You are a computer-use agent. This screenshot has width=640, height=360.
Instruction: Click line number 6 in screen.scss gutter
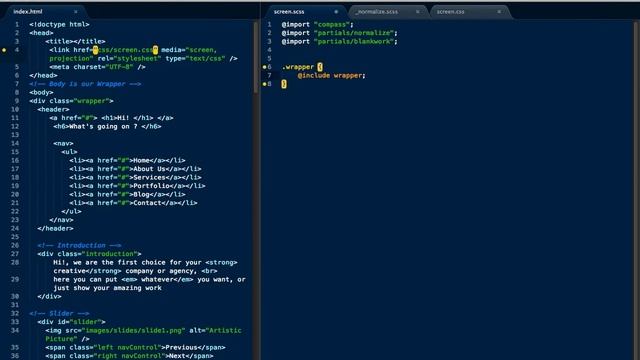(269, 67)
